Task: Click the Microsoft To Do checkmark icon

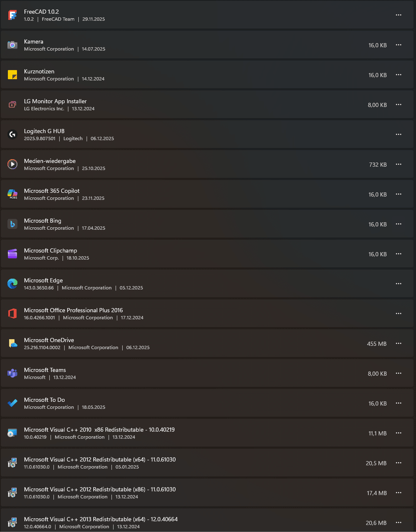Action: pyautogui.click(x=12, y=403)
